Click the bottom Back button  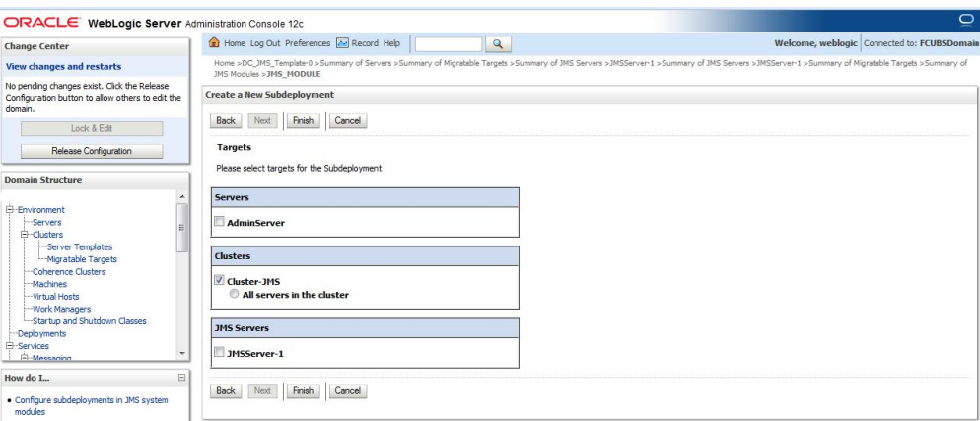coord(226,391)
